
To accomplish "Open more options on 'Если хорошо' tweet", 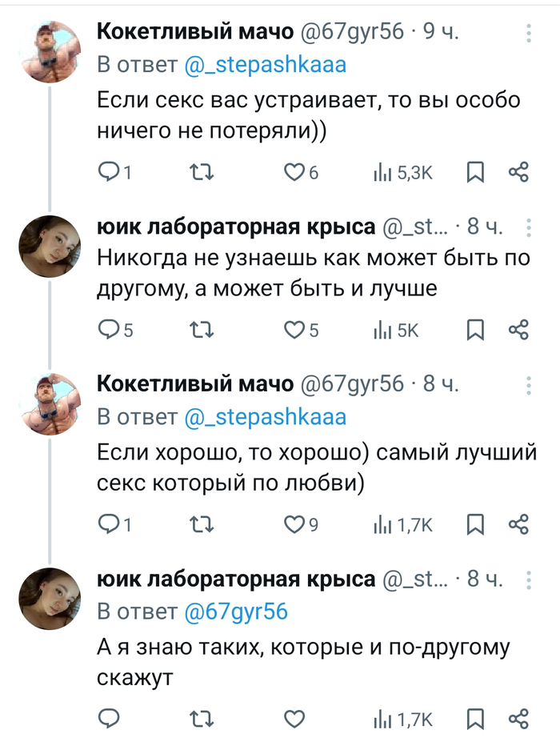I will [x=528, y=386].
